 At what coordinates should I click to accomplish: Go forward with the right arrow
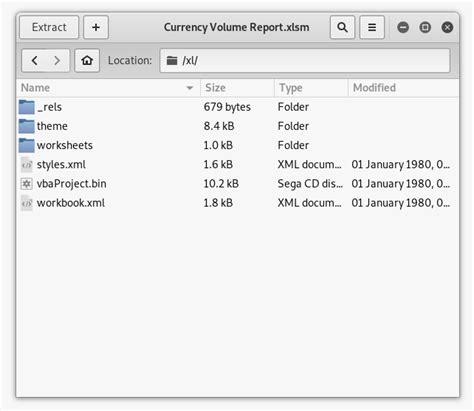[x=57, y=60]
